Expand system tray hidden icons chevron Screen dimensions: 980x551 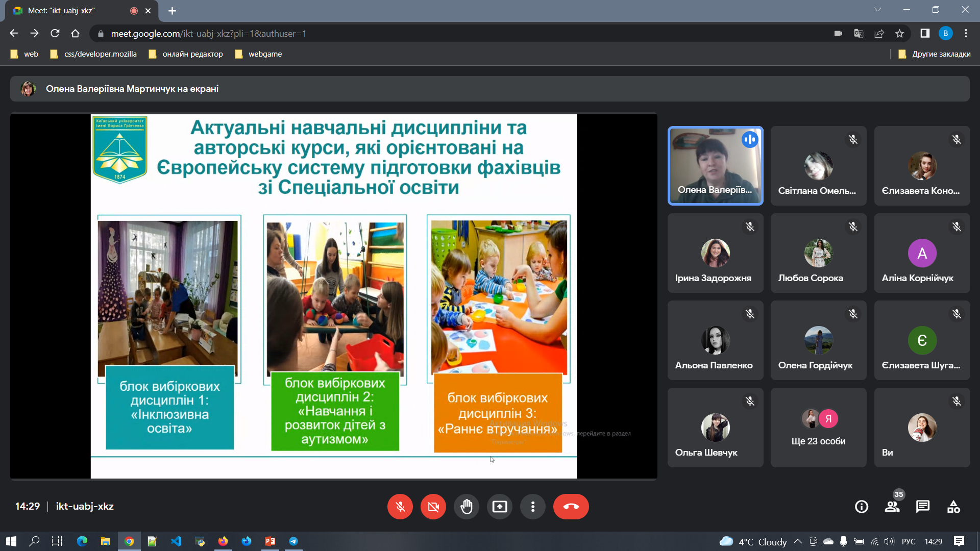pyautogui.click(x=797, y=541)
